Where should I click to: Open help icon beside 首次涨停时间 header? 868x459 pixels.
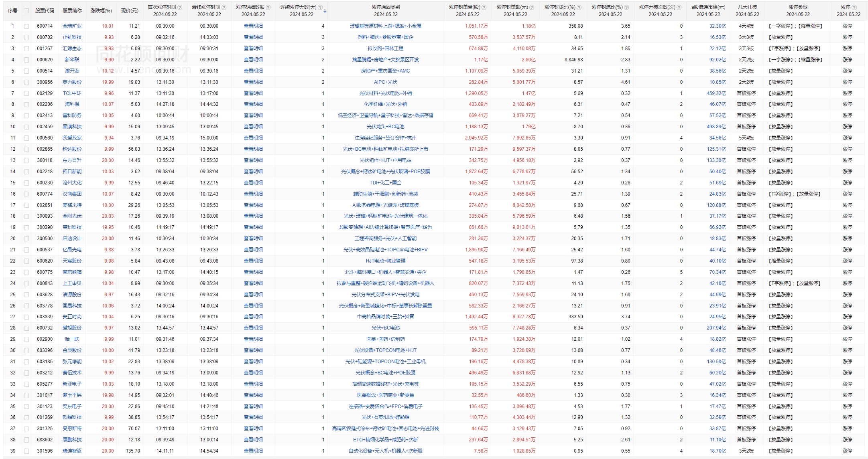click(x=180, y=8)
